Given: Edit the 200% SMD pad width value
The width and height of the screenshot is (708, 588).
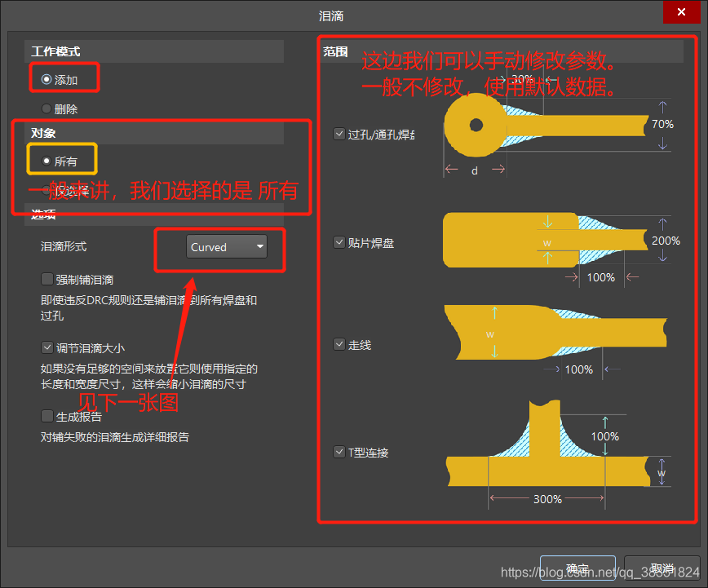Looking at the screenshot, I should [666, 241].
